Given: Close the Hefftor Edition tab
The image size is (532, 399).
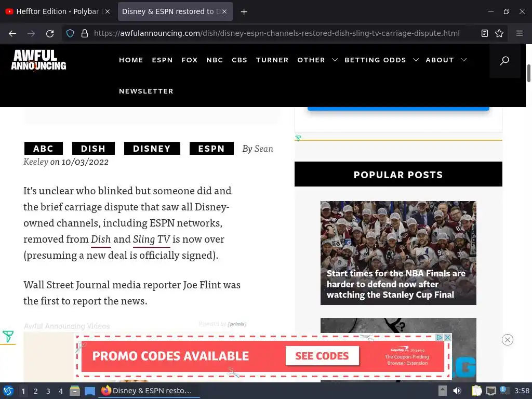Looking at the screenshot, I should (x=108, y=11).
